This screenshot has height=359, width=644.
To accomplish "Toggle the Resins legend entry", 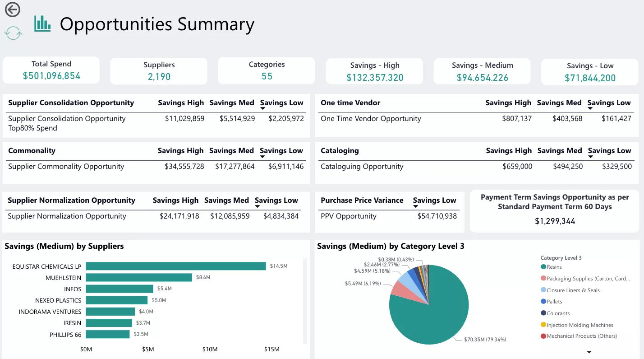I will pos(554,267).
